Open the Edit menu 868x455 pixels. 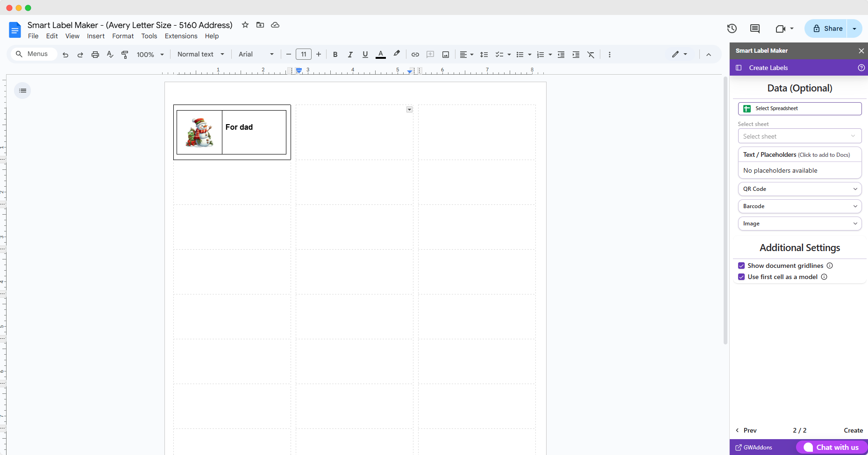[x=52, y=36]
